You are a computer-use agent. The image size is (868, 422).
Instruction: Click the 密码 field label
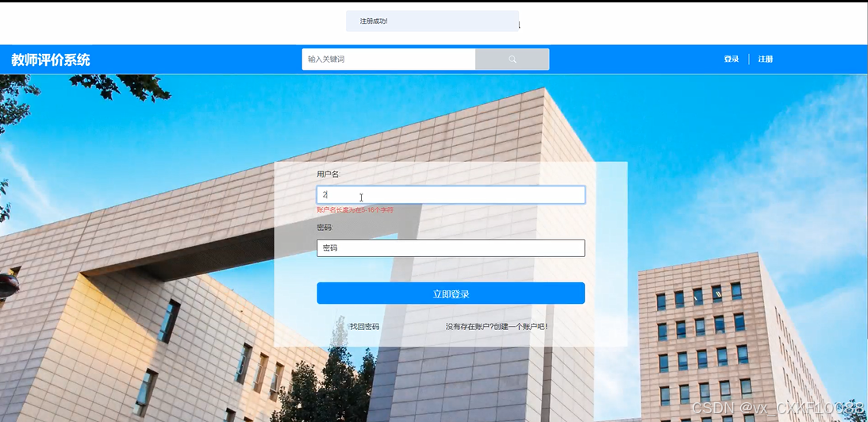325,228
